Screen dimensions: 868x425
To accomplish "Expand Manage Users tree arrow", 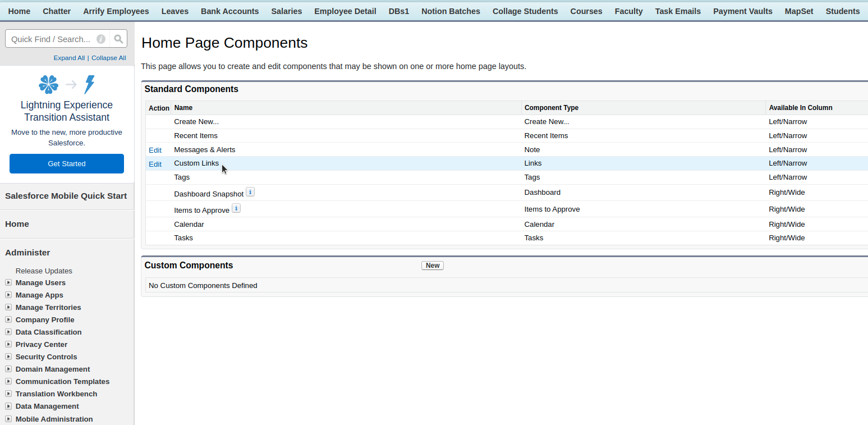I will [8, 282].
